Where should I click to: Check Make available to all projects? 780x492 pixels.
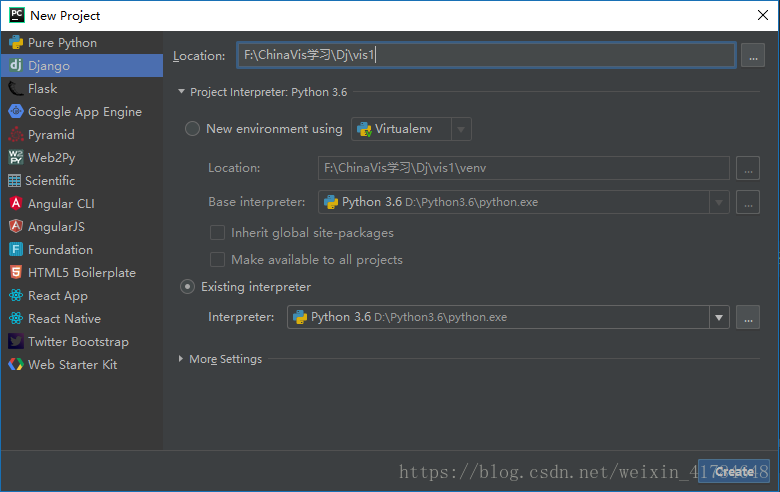coord(217,260)
